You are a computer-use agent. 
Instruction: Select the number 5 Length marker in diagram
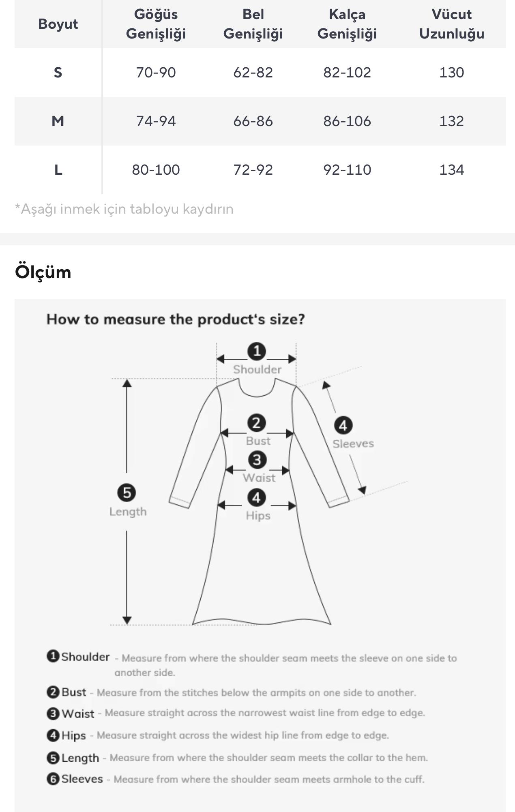tap(127, 493)
